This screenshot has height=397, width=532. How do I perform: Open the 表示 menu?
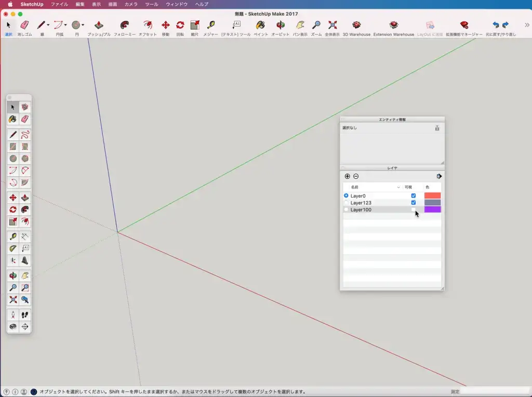pyautogui.click(x=96, y=4)
